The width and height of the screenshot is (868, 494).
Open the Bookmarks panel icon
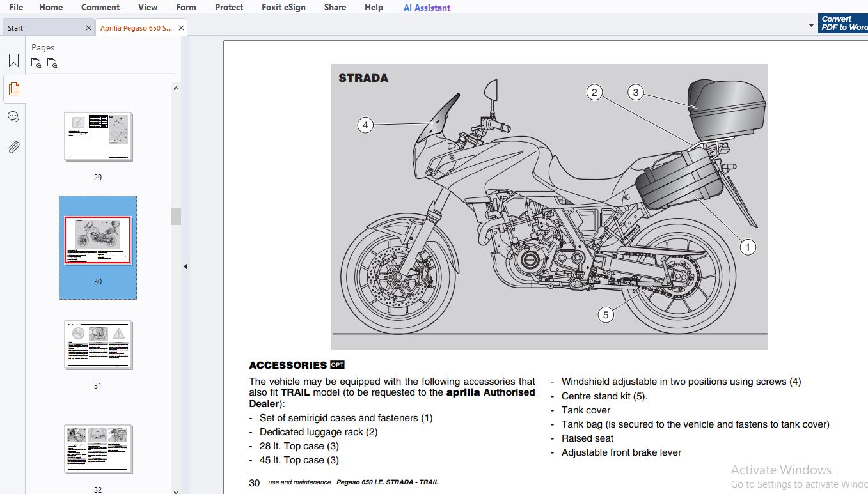[13, 61]
